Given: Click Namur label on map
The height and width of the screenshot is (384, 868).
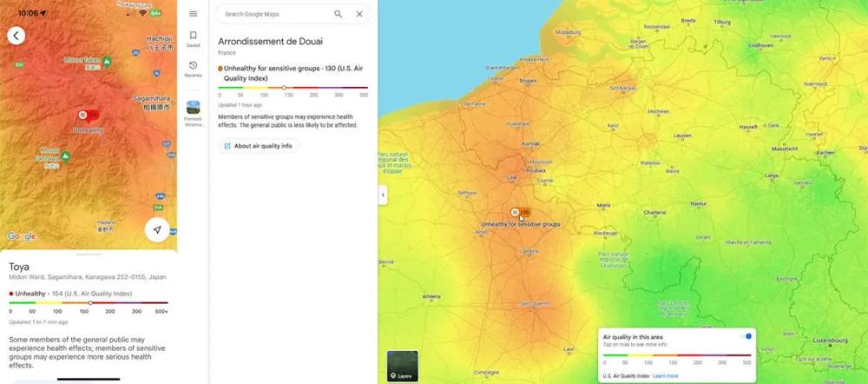Looking at the screenshot, I should click(699, 204).
